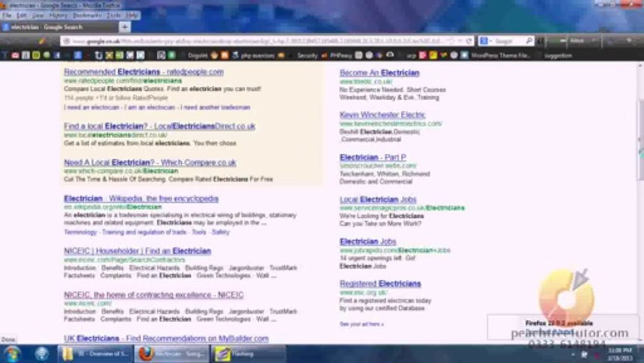644x363 pixels.
Task: Open UK Electricians MyBuilder.com result
Action: [166, 338]
